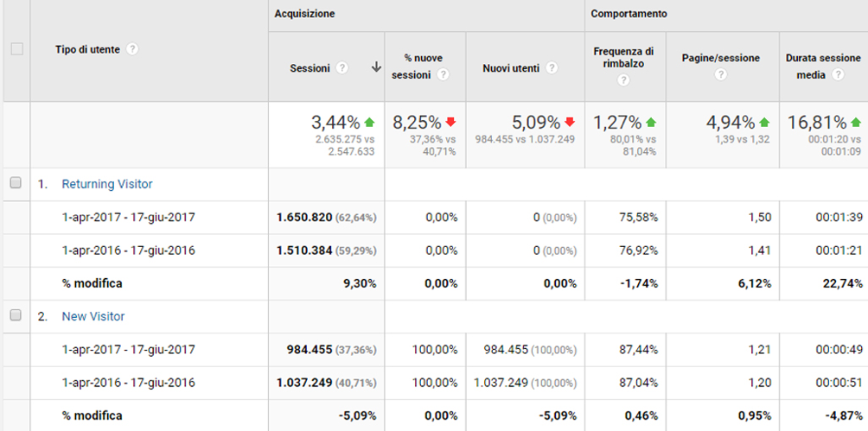Screen dimensions: 868x431
Task: Click help icon under Pagine/sessione
Action: (722, 75)
